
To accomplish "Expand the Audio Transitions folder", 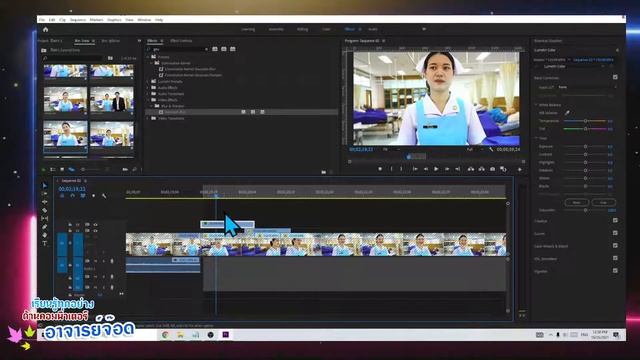I will (148, 94).
